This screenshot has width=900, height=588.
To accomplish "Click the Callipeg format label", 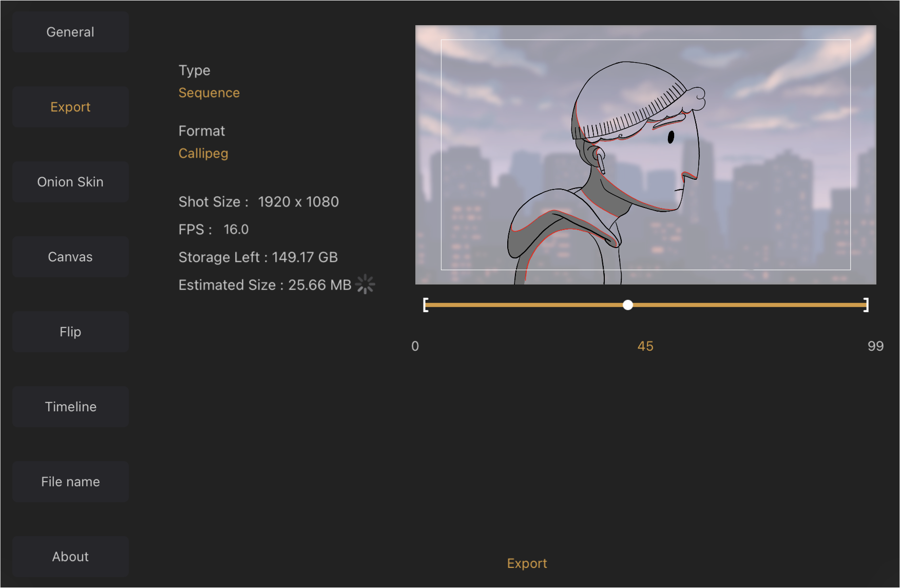I will pyautogui.click(x=203, y=153).
